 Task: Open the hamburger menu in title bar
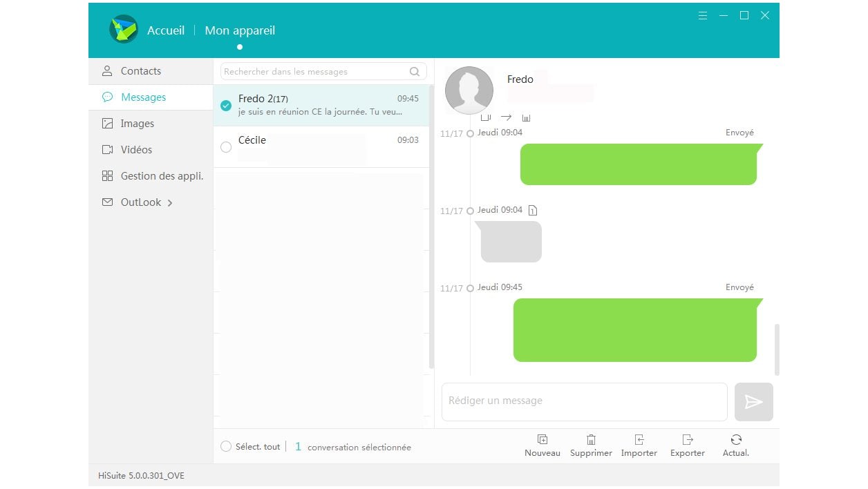703,15
